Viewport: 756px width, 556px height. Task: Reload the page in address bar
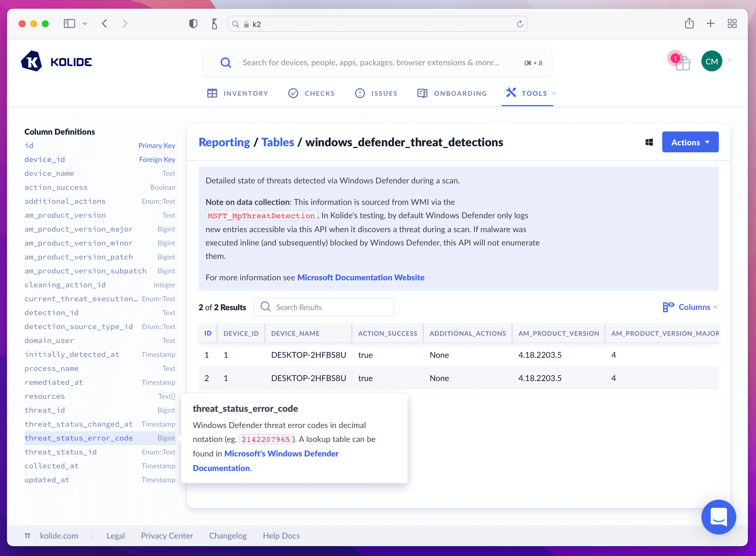(520, 24)
